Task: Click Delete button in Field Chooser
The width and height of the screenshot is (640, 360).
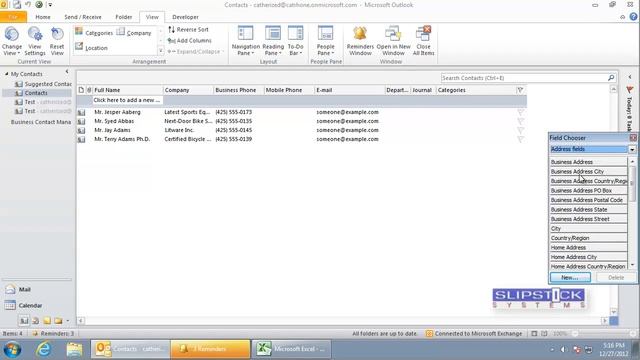Action: (x=616, y=278)
